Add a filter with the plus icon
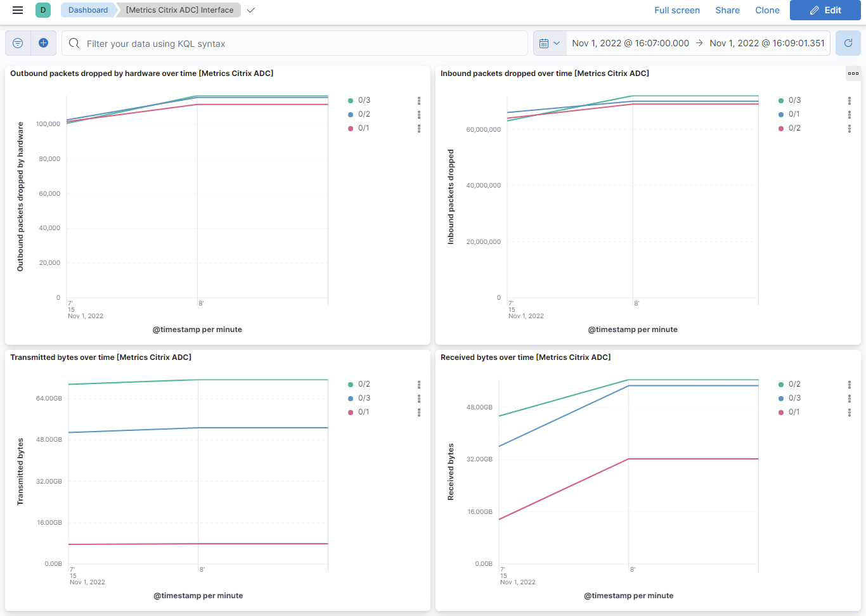Viewport: 866px width, 616px height. (43, 42)
